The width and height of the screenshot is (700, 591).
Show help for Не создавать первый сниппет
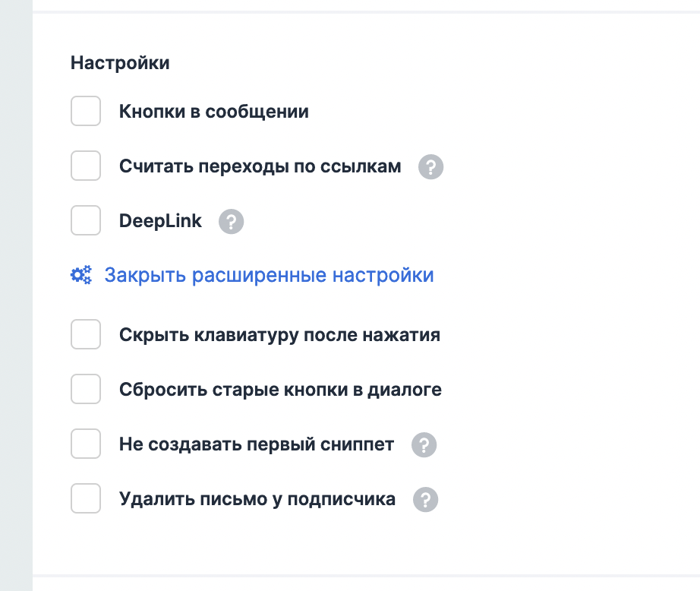(424, 445)
